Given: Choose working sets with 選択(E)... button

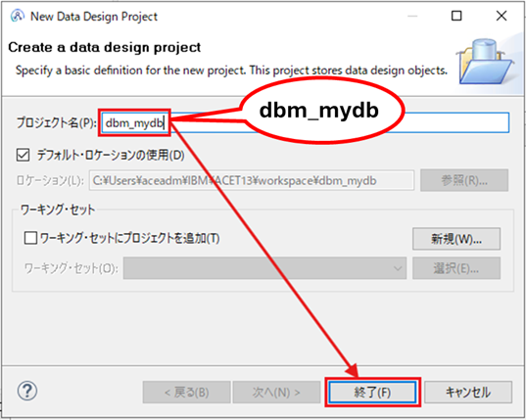Looking at the screenshot, I should click(x=456, y=268).
